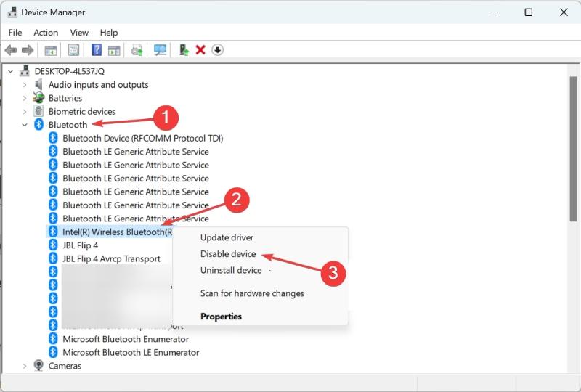Click the Scan for hardware changes monitor icon
Image resolution: width=581 pixels, height=392 pixels.
[x=160, y=49]
